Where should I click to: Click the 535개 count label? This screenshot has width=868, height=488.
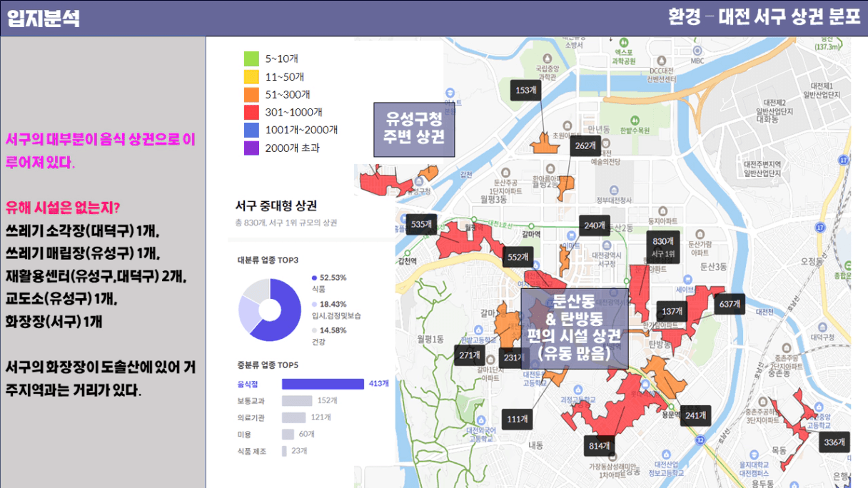(x=421, y=225)
